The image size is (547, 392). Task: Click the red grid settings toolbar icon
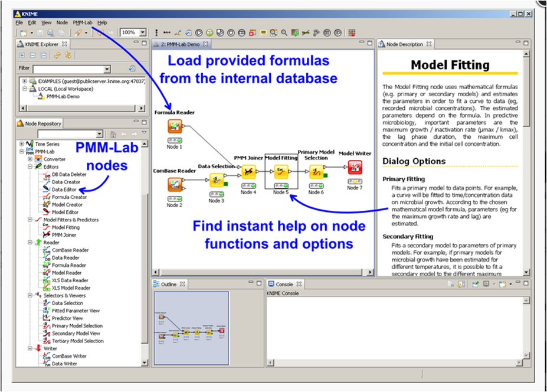[352, 33]
